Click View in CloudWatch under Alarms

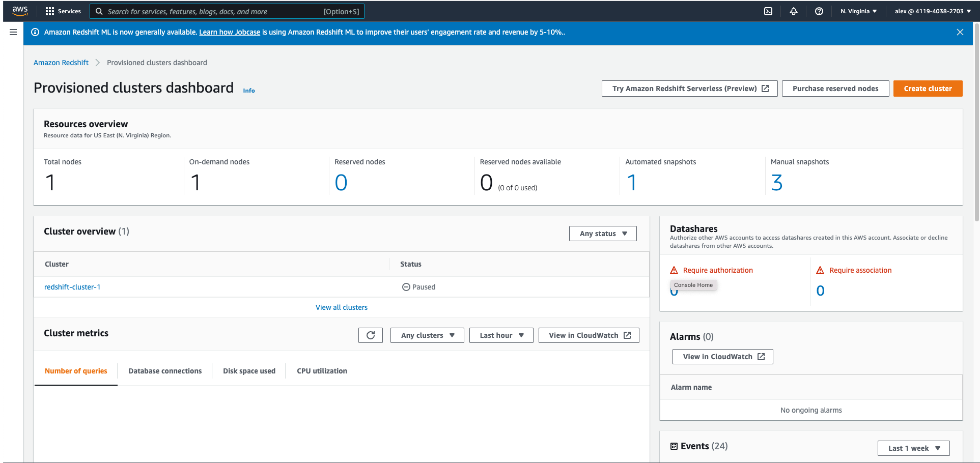[x=723, y=357]
